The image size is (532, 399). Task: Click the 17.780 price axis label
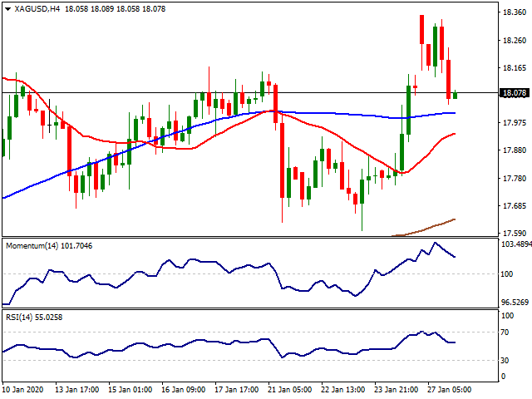[515, 178]
